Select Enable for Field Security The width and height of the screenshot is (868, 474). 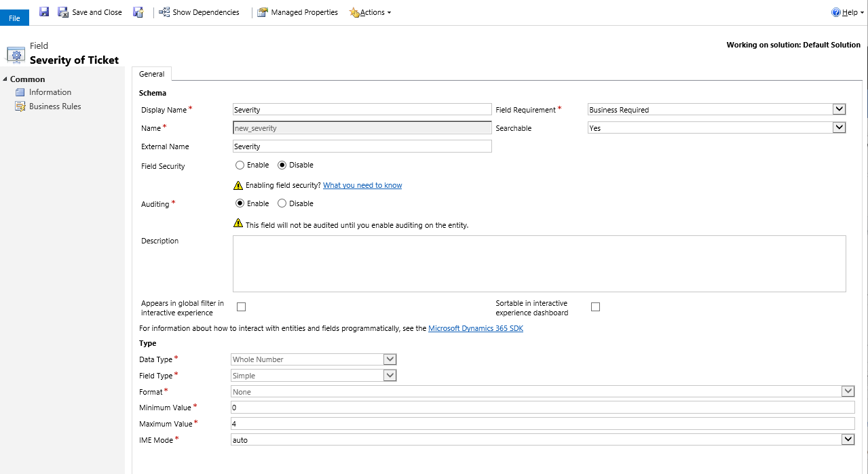(x=240, y=165)
